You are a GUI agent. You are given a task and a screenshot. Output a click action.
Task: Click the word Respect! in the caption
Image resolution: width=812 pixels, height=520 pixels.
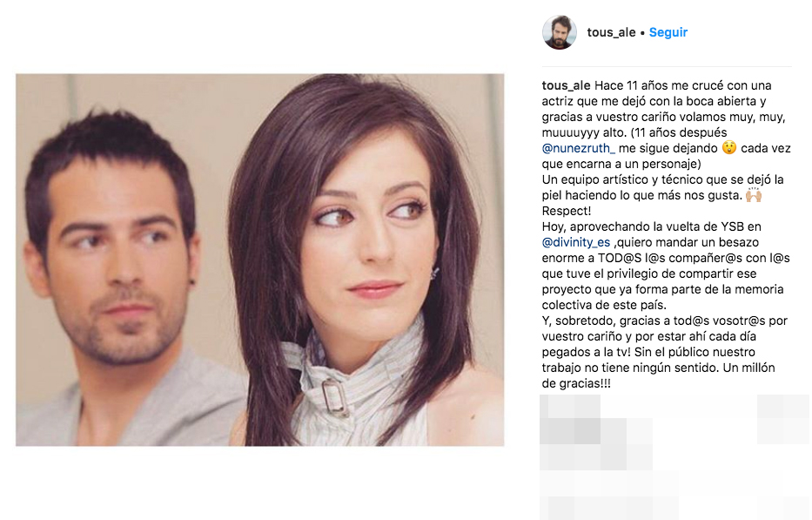click(x=567, y=211)
